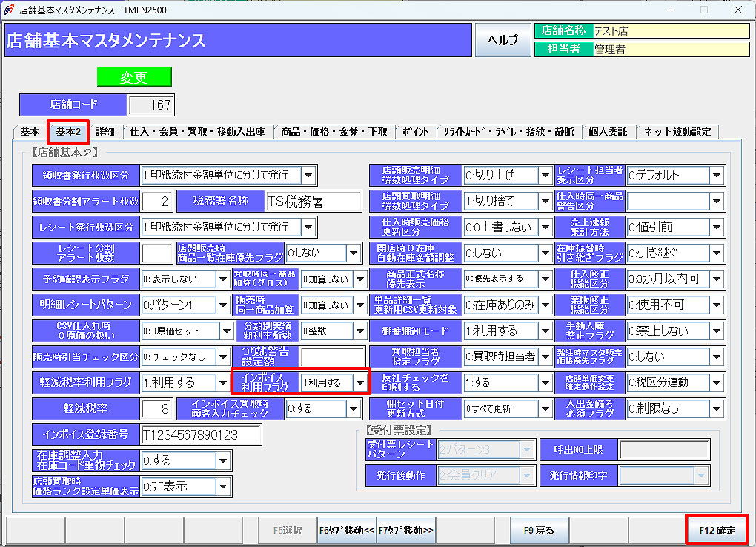Expand the 軽減税率利用フラグ dropdown

tap(223, 382)
